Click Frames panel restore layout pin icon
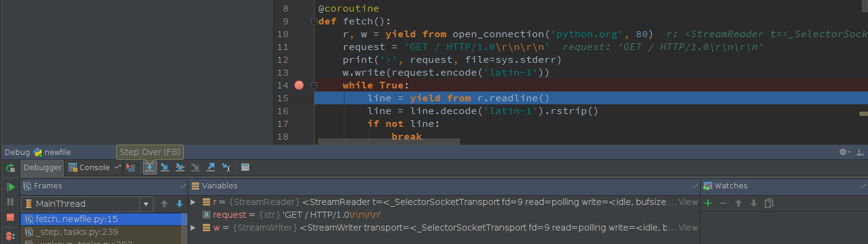The image size is (868, 244). click(182, 187)
